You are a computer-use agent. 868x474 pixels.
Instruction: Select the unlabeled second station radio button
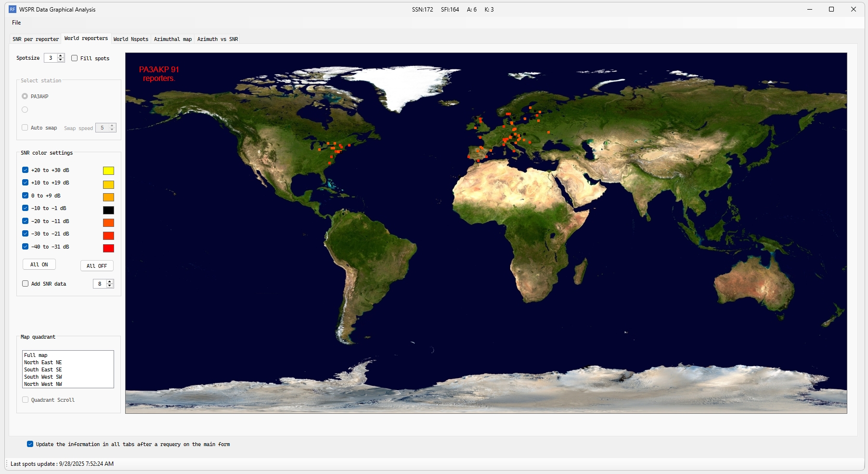click(25, 110)
